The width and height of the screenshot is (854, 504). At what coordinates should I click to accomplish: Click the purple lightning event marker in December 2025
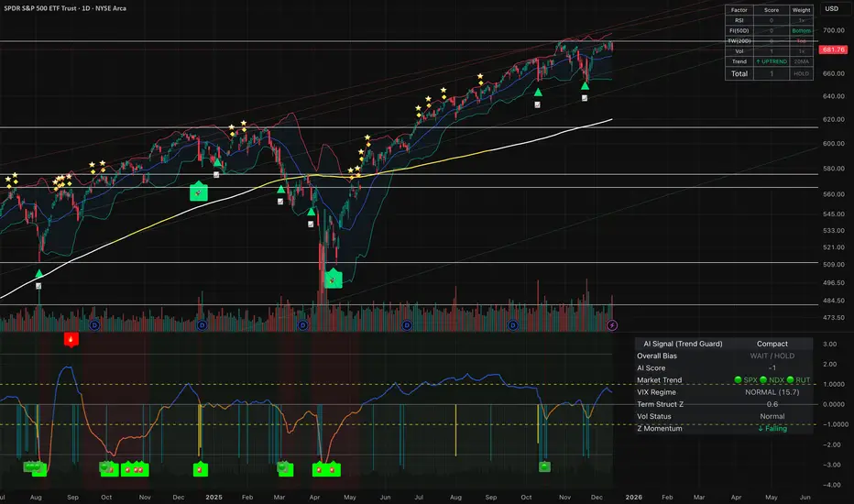[612, 325]
